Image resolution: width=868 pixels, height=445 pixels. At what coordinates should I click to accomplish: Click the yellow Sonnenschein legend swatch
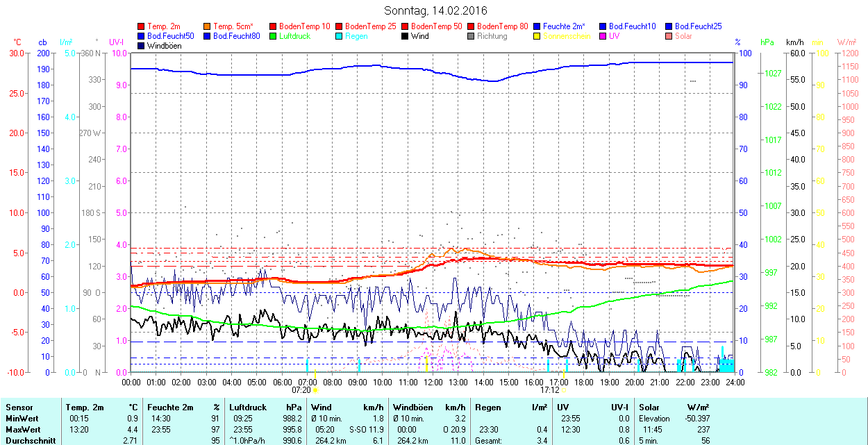coord(537,36)
